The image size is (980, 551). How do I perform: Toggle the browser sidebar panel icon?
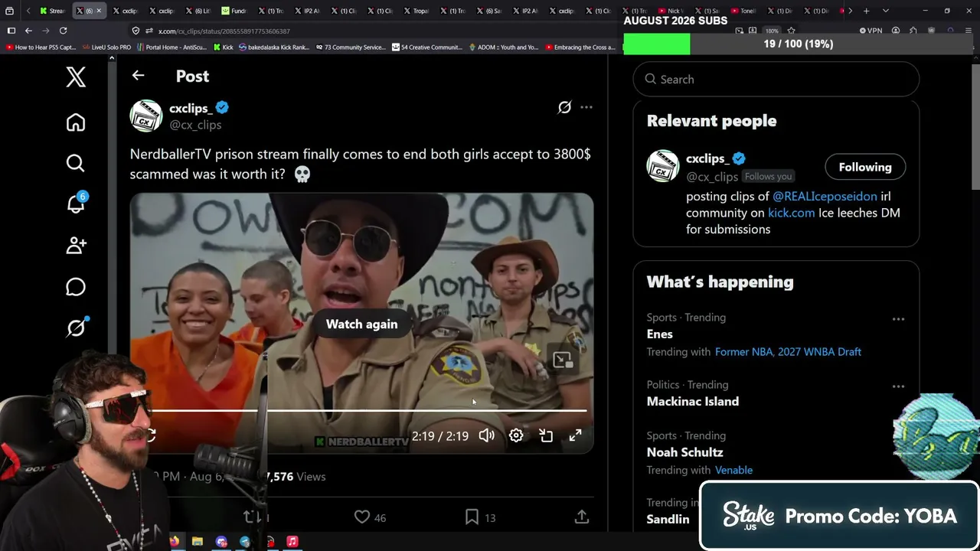tap(11, 31)
